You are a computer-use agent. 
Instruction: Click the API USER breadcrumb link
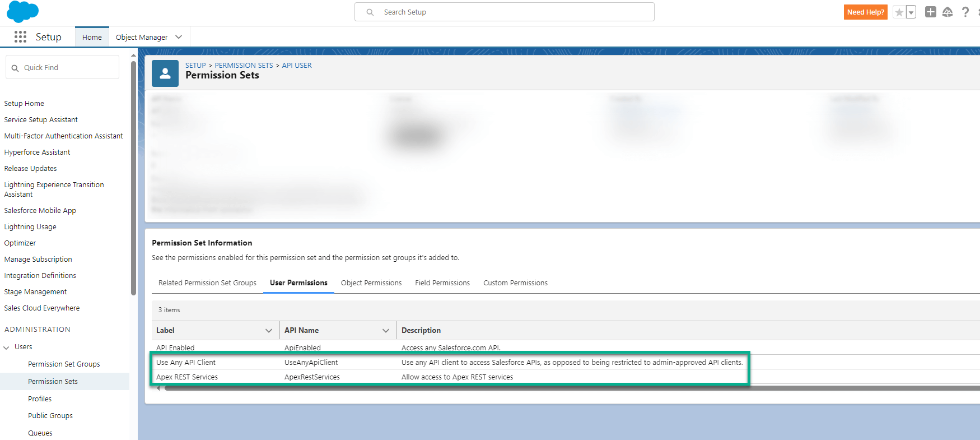(297, 66)
